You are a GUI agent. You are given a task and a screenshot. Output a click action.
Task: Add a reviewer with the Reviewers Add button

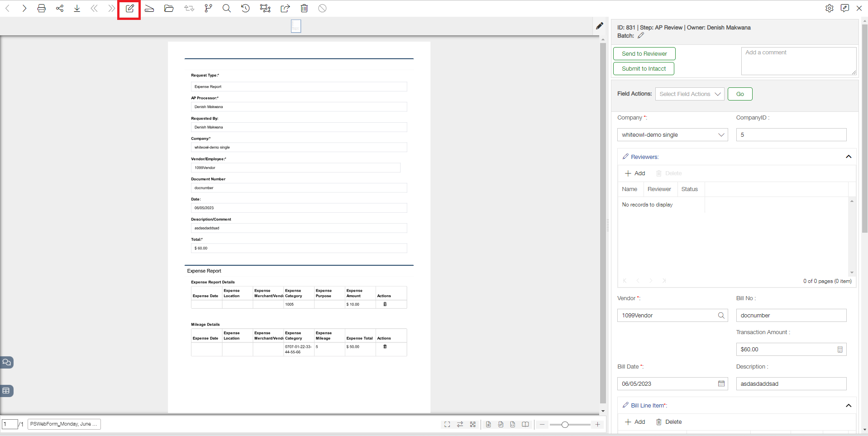tap(635, 173)
